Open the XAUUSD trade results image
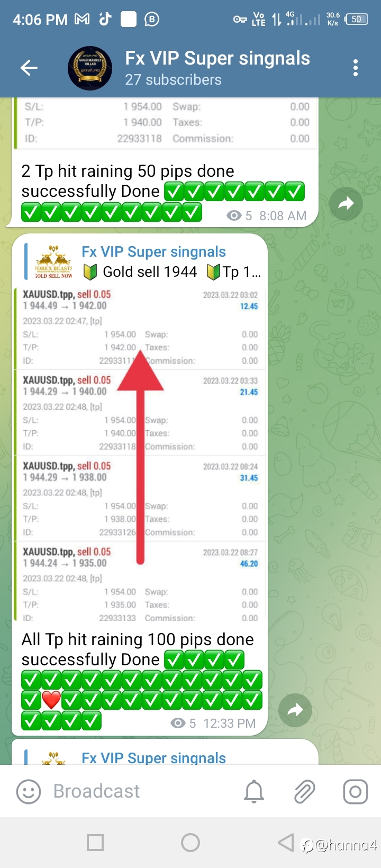 point(140,454)
